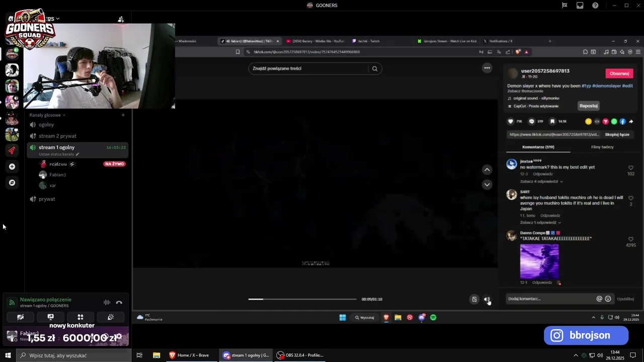Screen dimensions: 644x362
Task: Click the Discord share screen button
Action: [x=50, y=317]
